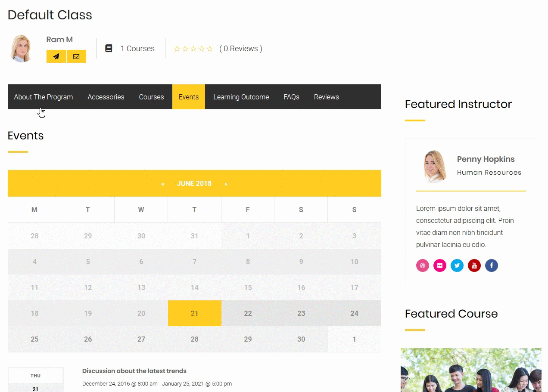Click date 31 in calendar's first row

coord(195,236)
